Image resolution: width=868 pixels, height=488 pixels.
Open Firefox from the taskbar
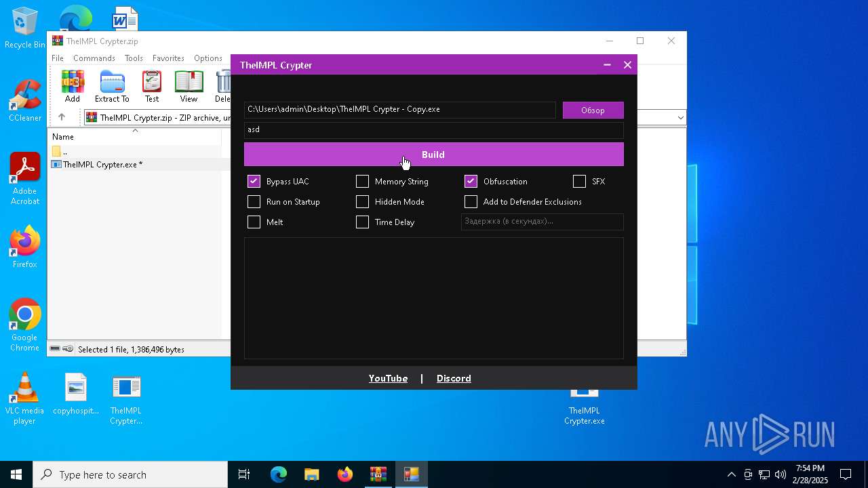344,474
